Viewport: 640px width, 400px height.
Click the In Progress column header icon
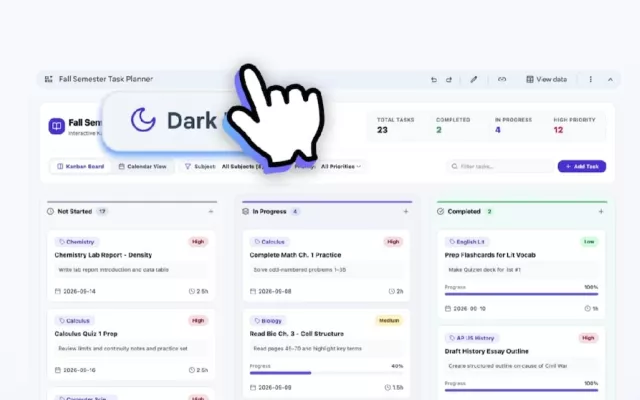245,211
